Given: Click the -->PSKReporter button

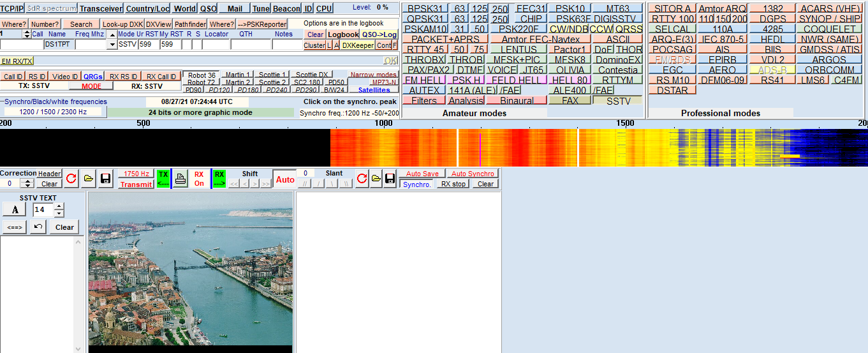Looking at the screenshot, I should [262, 24].
